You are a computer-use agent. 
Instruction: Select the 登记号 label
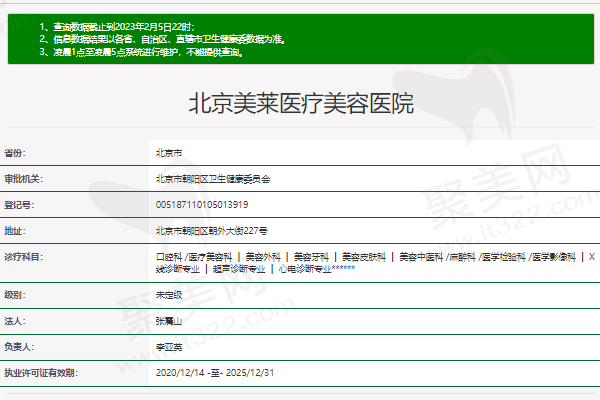click(x=19, y=205)
